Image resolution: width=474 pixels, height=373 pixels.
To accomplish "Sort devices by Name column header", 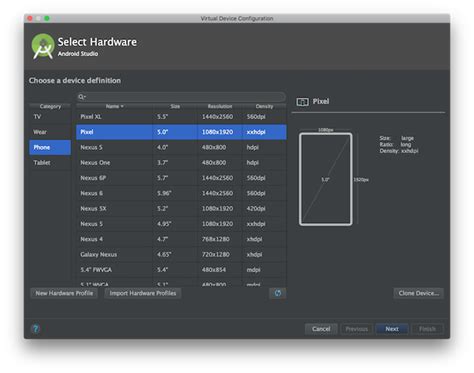I will click(x=114, y=106).
